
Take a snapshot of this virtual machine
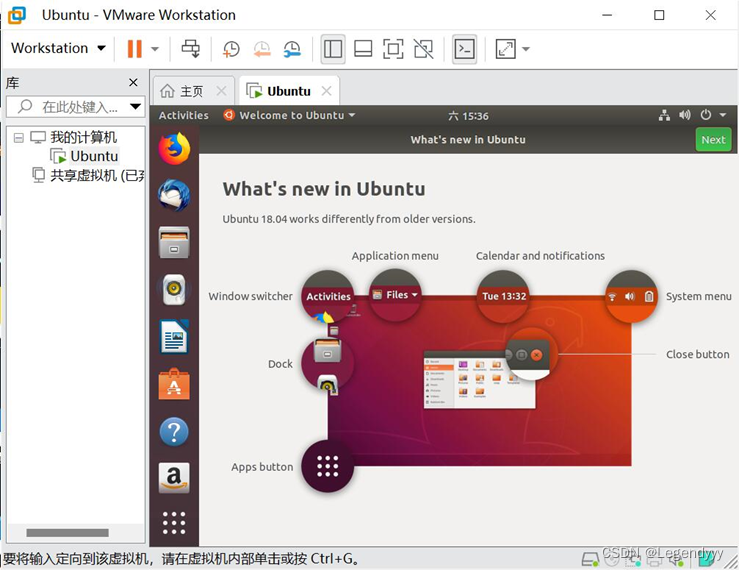[231, 49]
